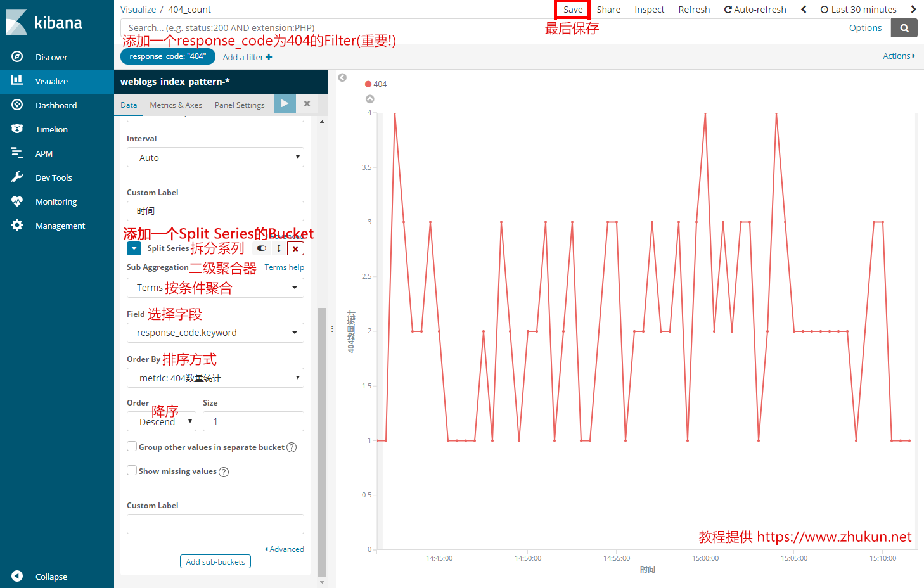Click the Options link
Viewport: 924px width, 588px height.
pos(865,28)
